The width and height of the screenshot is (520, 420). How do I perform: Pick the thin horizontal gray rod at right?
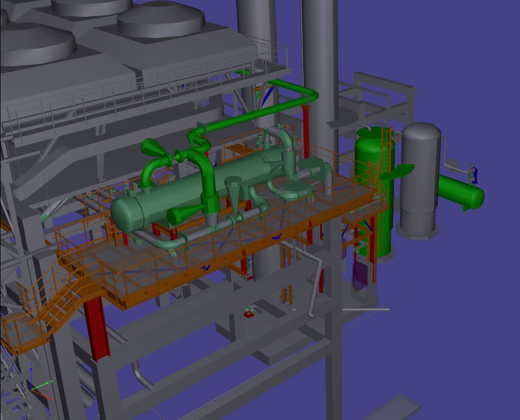pyautogui.click(x=367, y=309)
